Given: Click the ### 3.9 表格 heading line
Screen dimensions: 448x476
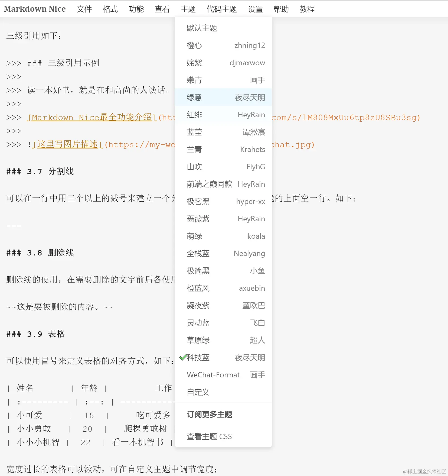Looking at the screenshot, I should pyautogui.click(x=36, y=334).
